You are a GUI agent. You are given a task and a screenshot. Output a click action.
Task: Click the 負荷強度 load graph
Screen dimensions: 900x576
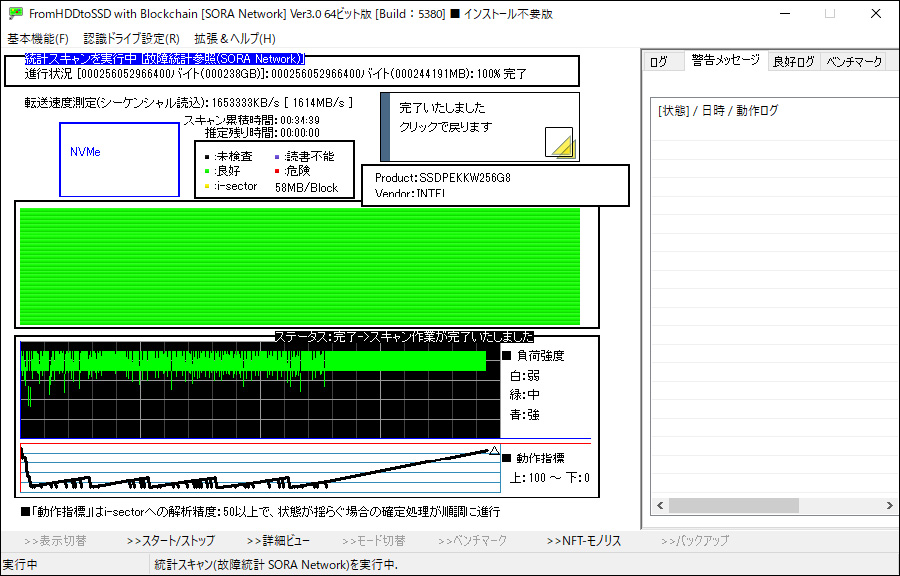pyautogui.click(x=260, y=390)
